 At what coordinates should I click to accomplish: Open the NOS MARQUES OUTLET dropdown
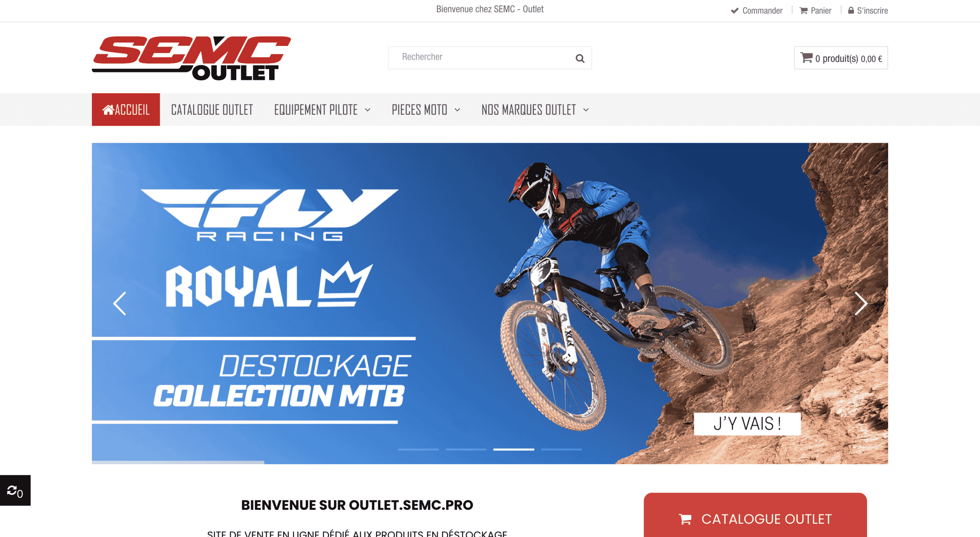(x=535, y=110)
